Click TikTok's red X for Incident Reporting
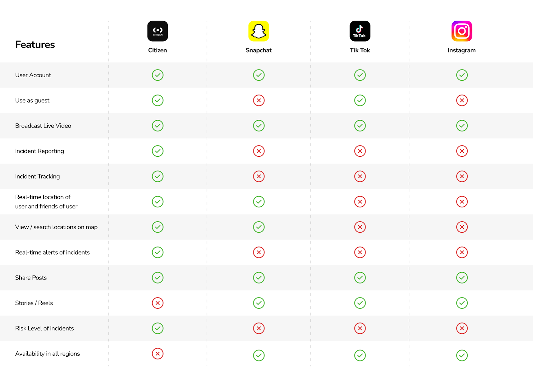This screenshot has width=533, height=392. (x=360, y=151)
